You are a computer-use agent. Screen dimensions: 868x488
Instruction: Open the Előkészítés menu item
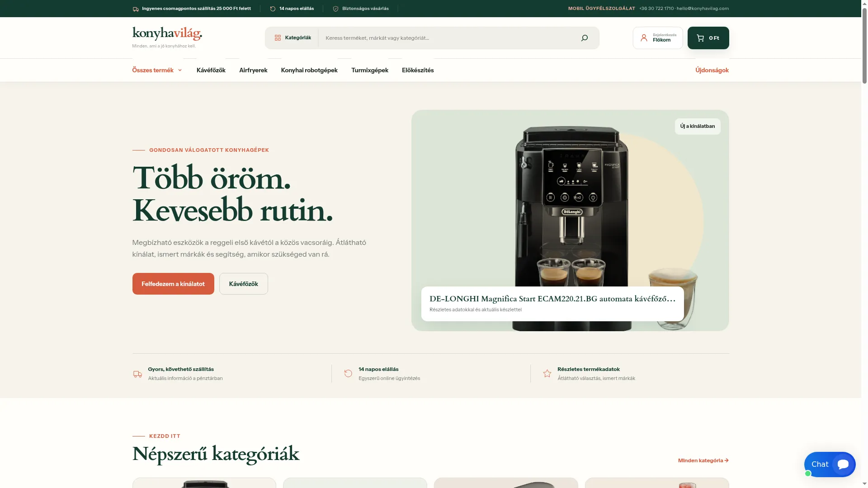418,70
